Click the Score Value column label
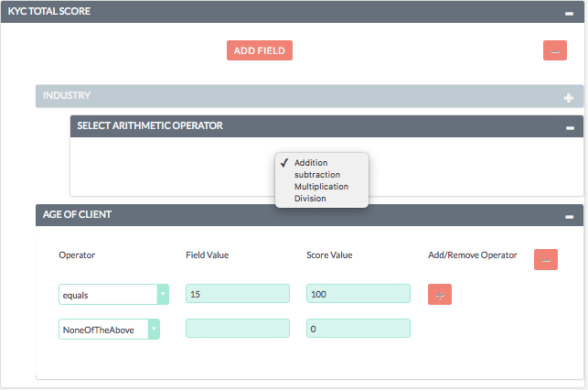 click(329, 255)
